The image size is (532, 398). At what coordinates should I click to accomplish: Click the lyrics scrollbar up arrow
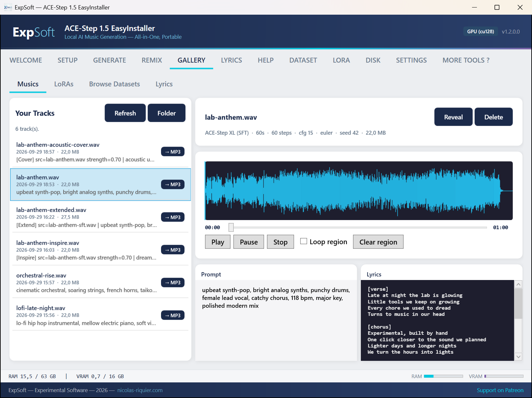pyautogui.click(x=518, y=284)
